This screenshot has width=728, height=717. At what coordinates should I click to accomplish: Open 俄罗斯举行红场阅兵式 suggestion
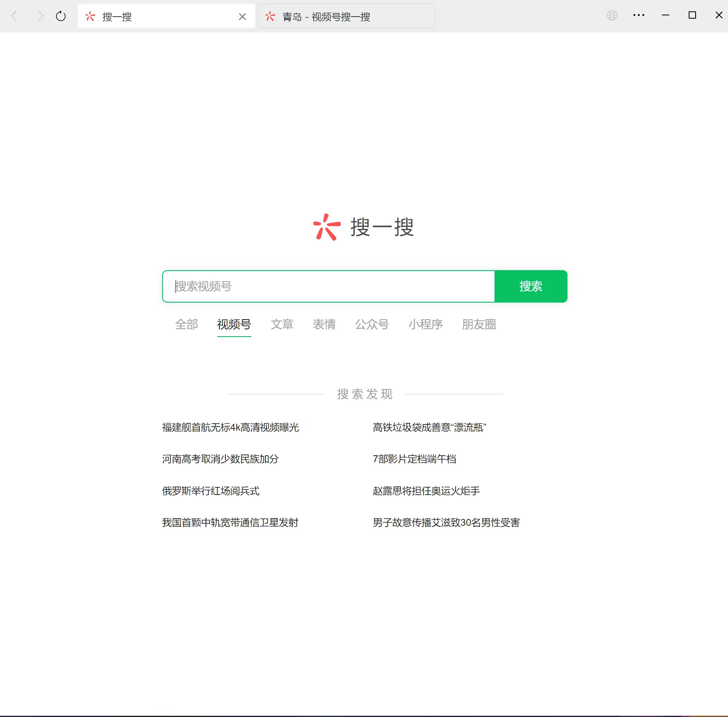tap(211, 491)
